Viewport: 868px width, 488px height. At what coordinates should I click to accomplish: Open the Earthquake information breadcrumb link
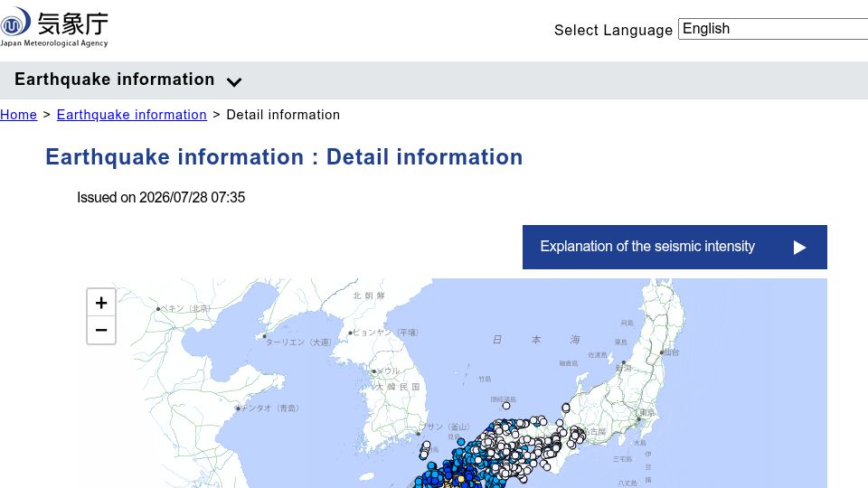132,115
